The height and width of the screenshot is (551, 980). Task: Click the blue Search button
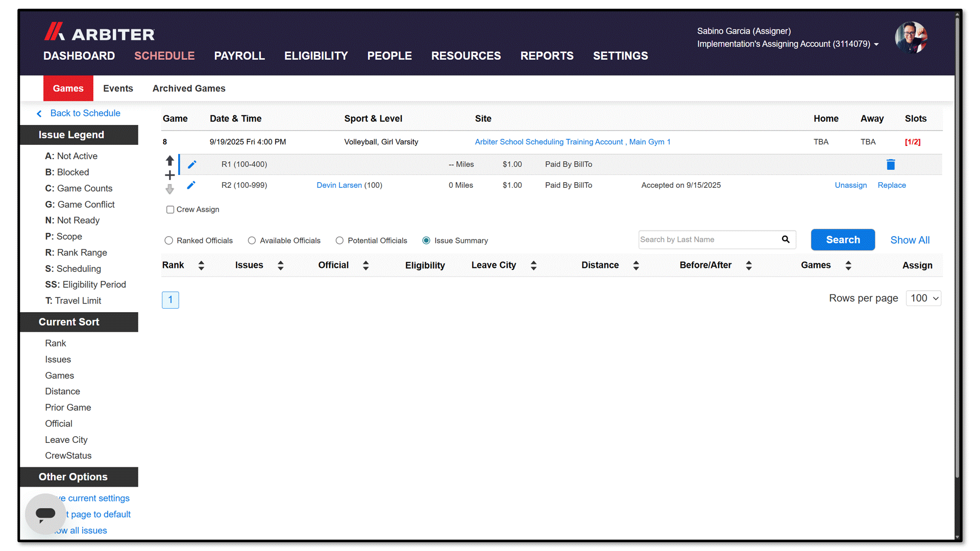pyautogui.click(x=843, y=240)
